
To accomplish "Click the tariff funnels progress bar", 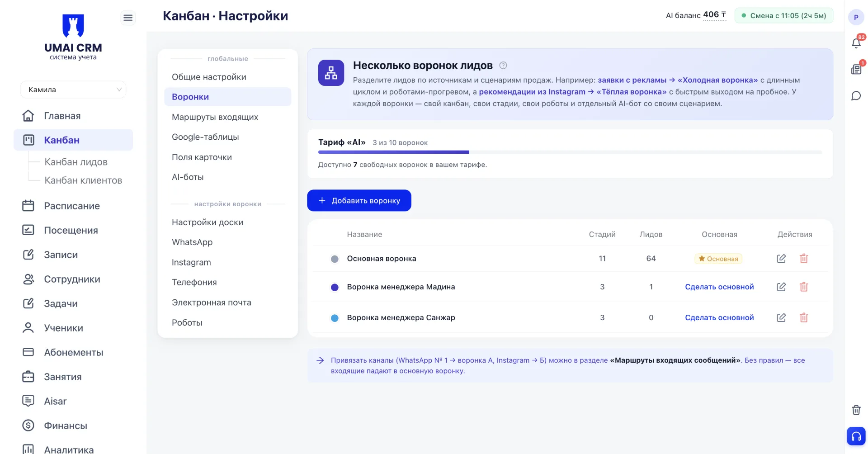I will point(570,152).
